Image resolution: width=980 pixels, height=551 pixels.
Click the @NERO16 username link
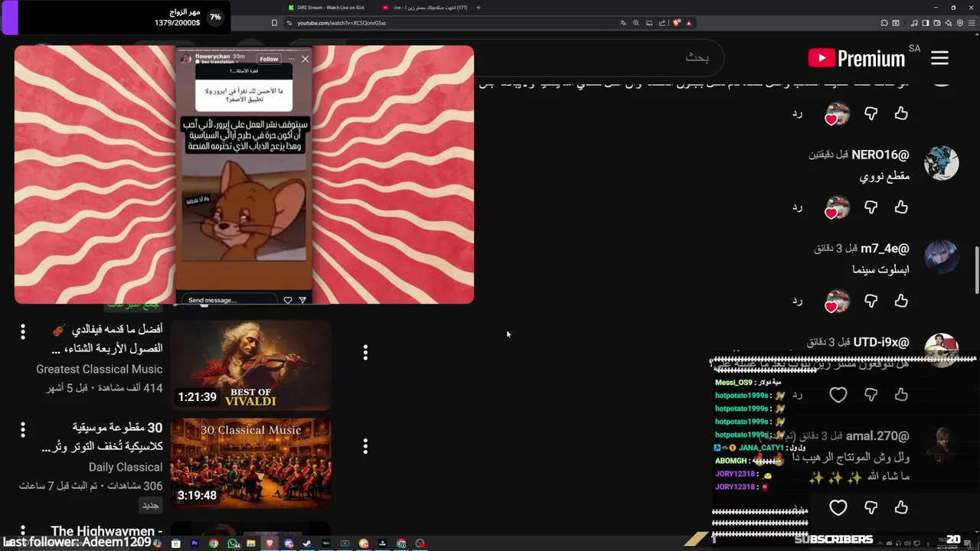(x=880, y=155)
